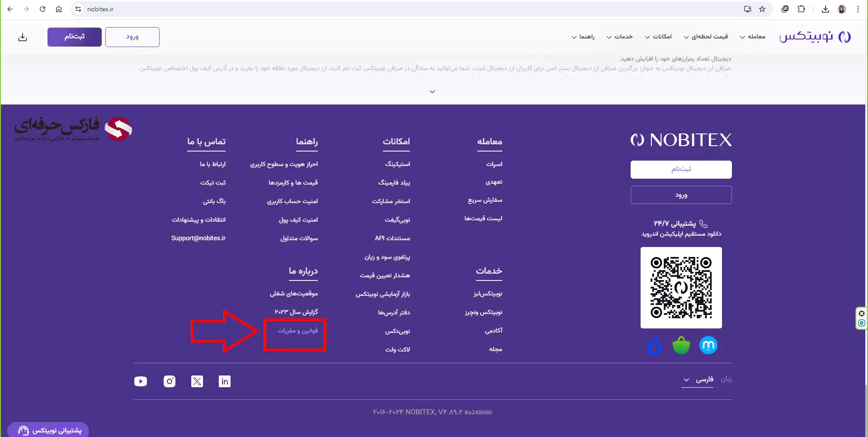The image size is (868, 437).
Task: Open the گزارش سال ۲۰۲۳ link
Action: [296, 312]
